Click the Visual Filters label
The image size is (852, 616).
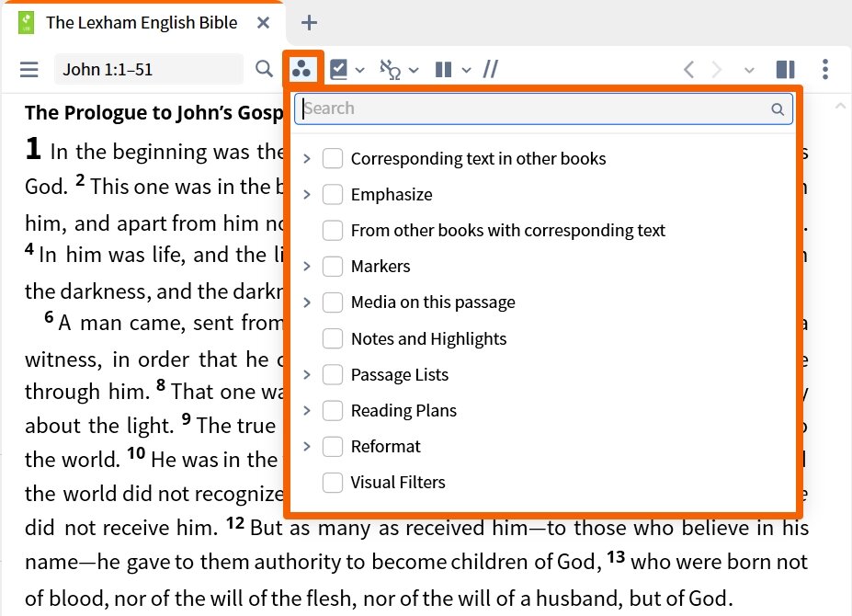398,483
